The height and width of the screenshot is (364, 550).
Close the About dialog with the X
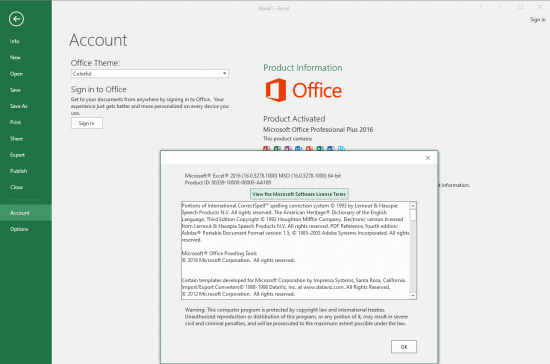(428, 158)
